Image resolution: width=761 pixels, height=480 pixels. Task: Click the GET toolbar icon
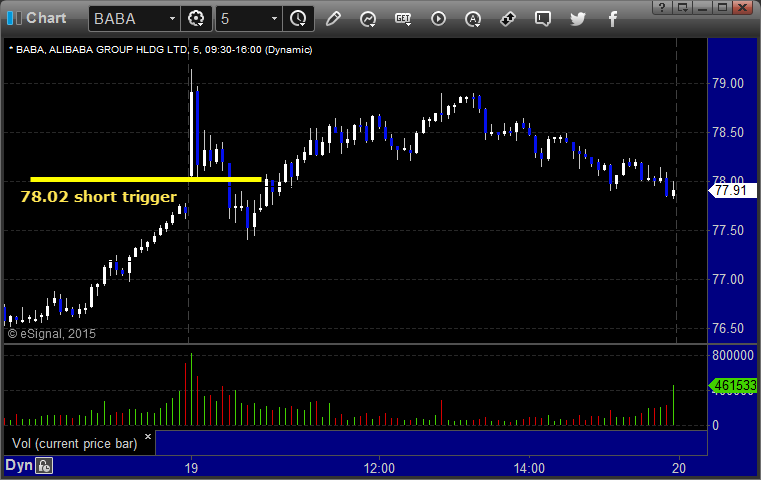tap(403, 19)
